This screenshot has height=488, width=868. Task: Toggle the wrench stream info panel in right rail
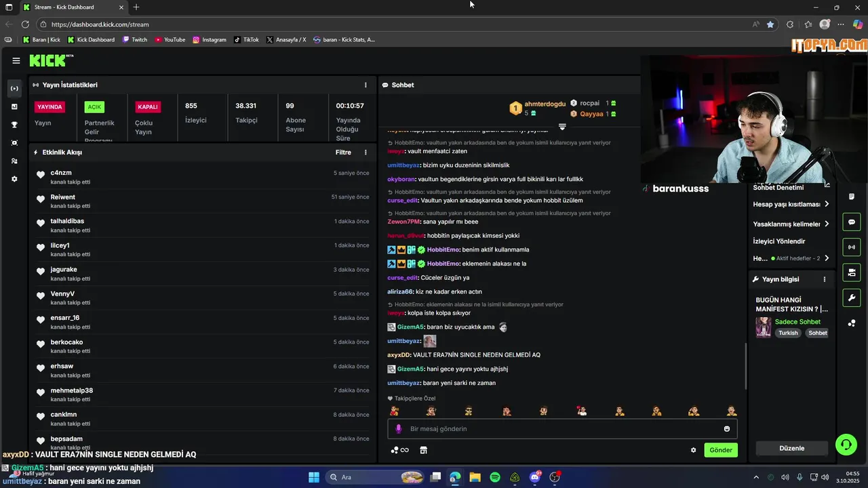(851, 298)
